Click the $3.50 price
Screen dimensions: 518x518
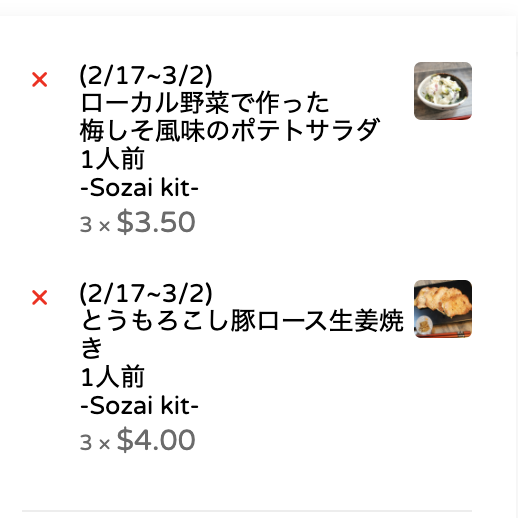(156, 222)
